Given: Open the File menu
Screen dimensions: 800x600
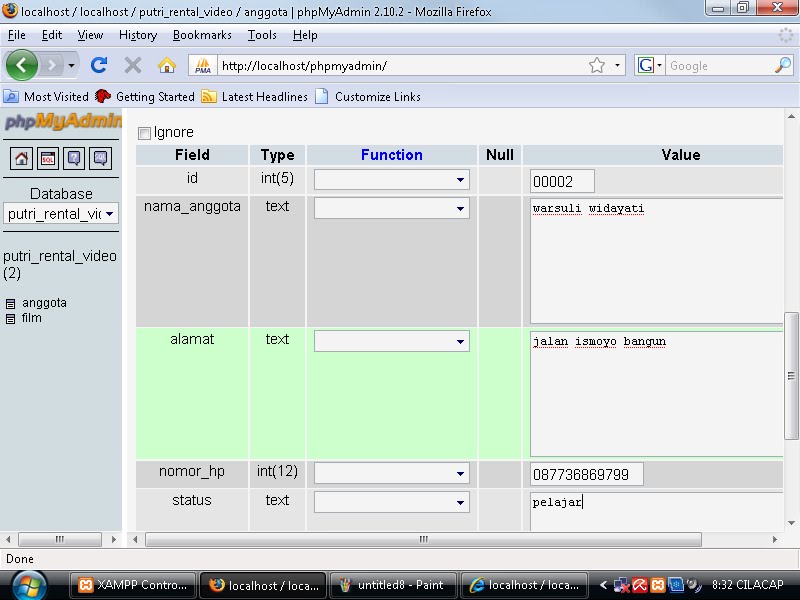Looking at the screenshot, I should [x=16, y=35].
